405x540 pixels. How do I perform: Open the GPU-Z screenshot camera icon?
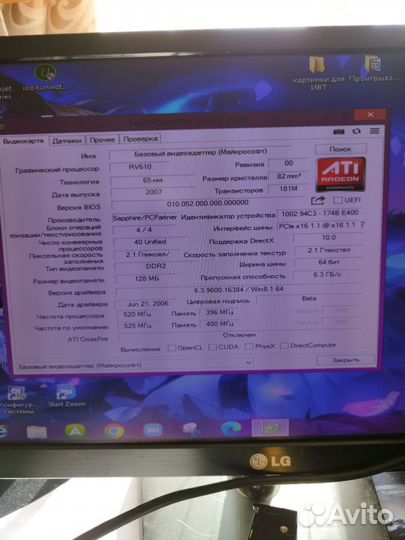pyautogui.click(x=339, y=132)
